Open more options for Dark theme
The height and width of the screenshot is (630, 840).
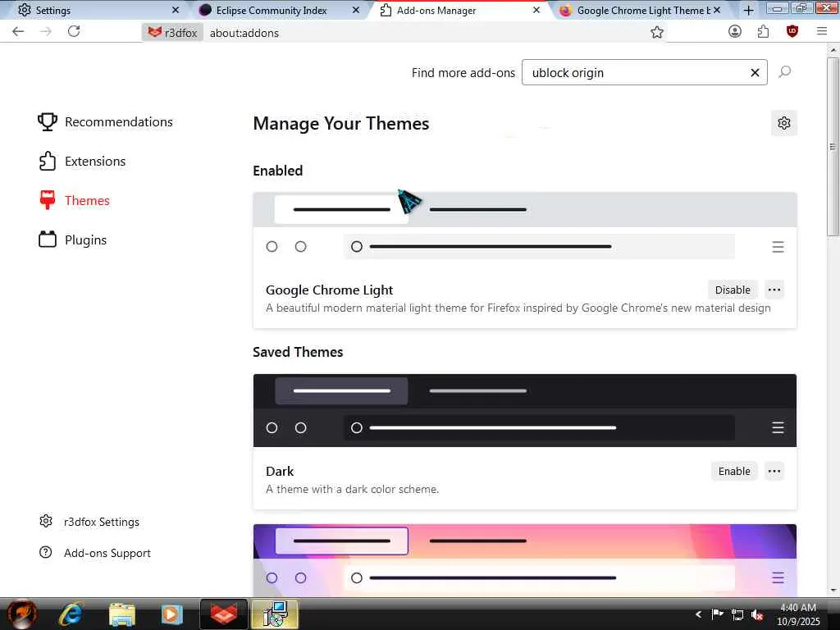pyautogui.click(x=774, y=472)
